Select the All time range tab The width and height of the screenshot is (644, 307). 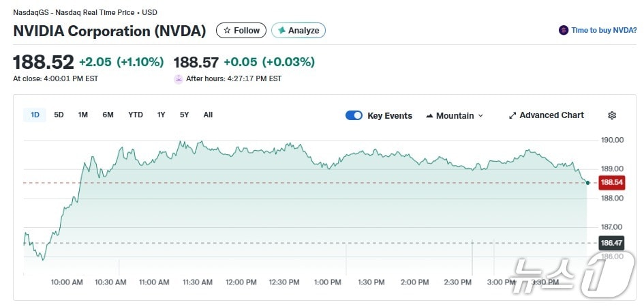point(208,115)
